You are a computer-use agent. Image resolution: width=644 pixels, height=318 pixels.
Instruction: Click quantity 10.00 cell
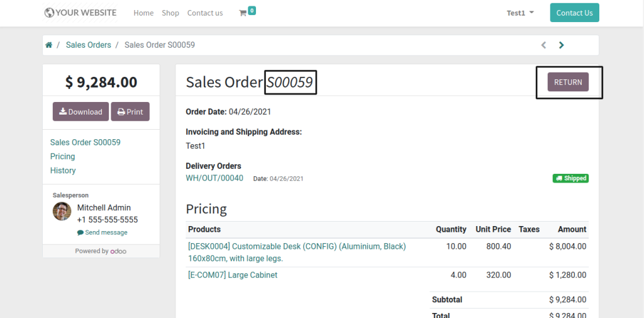pyautogui.click(x=457, y=246)
